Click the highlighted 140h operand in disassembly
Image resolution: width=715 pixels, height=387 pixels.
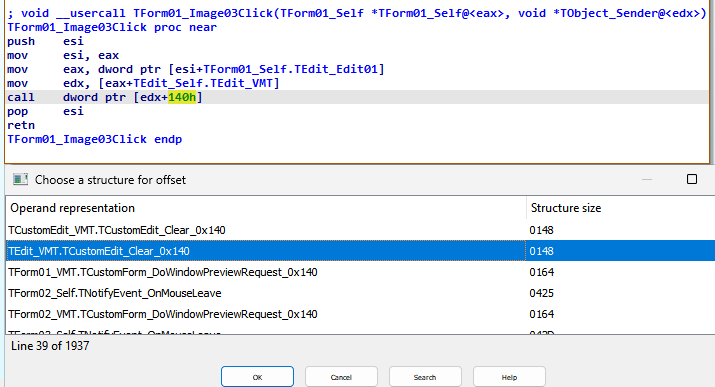pos(182,97)
